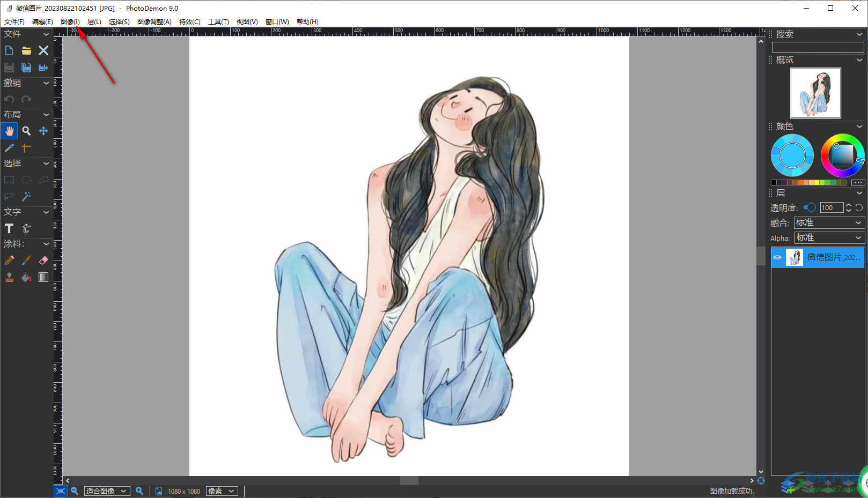Collapse the 撤销 toolbox section

(x=46, y=83)
